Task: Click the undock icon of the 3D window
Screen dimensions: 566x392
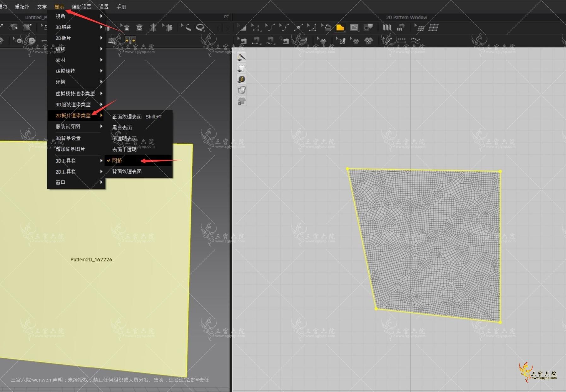Action: pyautogui.click(x=226, y=17)
